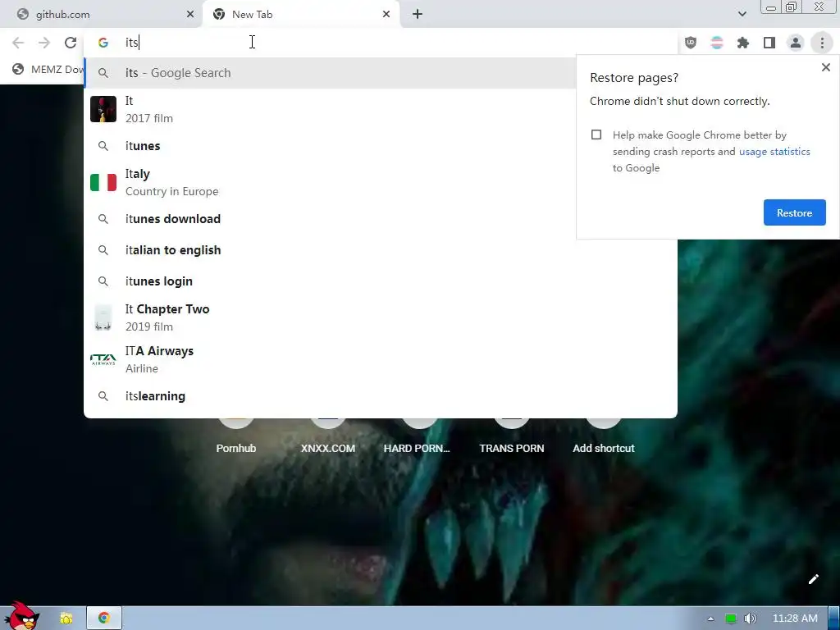Reload the current page
This screenshot has height=630, width=840.
coord(71,43)
